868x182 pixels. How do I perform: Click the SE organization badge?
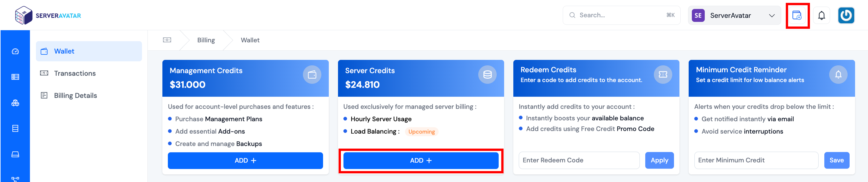[698, 16]
